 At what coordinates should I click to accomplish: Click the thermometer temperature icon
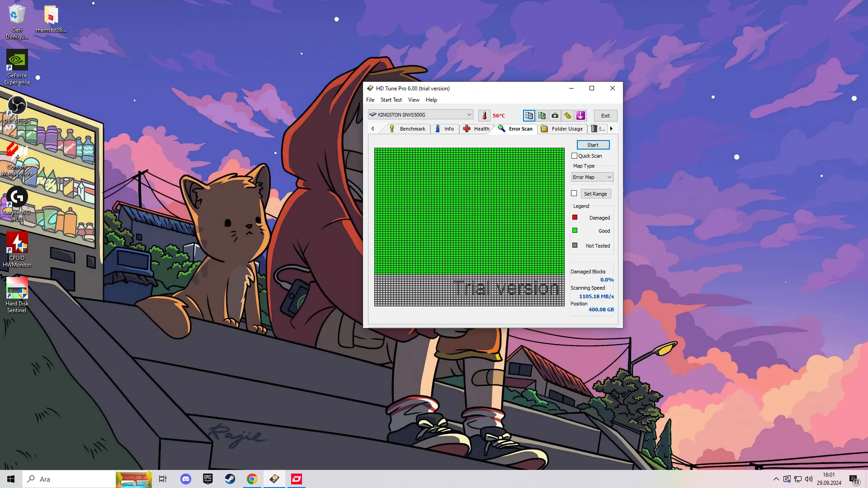point(484,116)
